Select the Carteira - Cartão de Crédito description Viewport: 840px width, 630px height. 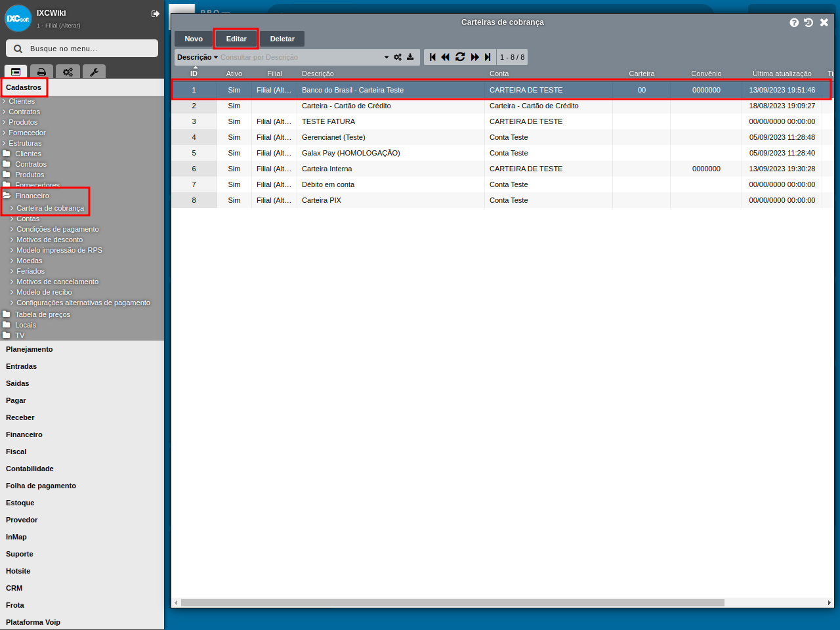(x=346, y=106)
